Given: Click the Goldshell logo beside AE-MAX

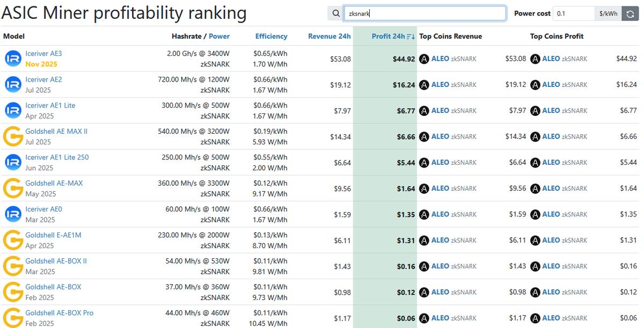Looking at the screenshot, I should [13, 188].
